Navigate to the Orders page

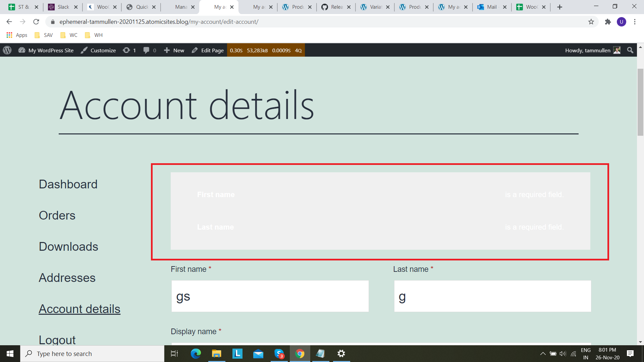coord(57,216)
